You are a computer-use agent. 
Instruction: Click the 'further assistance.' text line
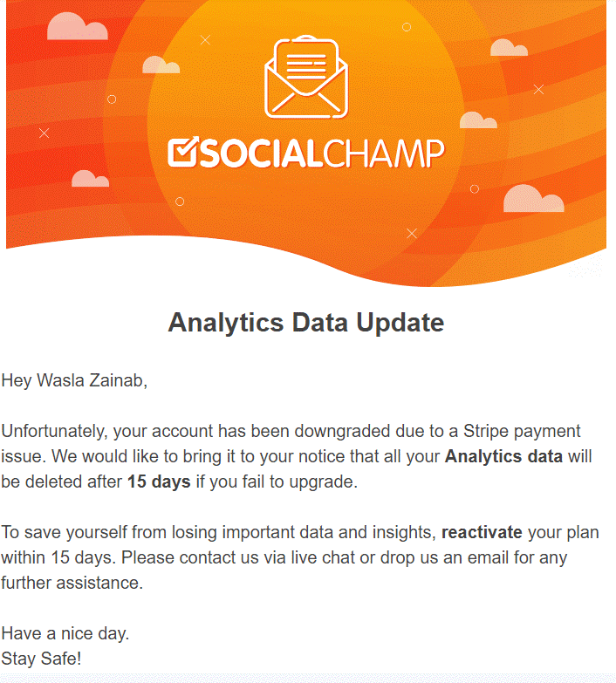[72, 583]
